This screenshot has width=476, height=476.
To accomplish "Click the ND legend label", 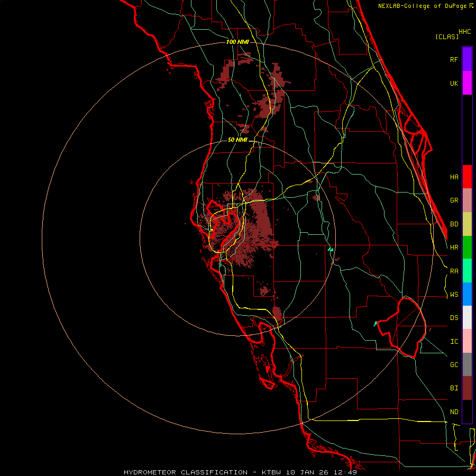I will point(454,412).
